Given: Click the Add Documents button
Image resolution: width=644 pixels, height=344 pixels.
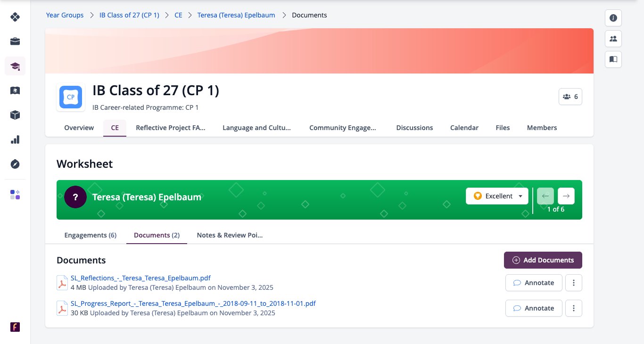Looking at the screenshot, I should [543, 260].
